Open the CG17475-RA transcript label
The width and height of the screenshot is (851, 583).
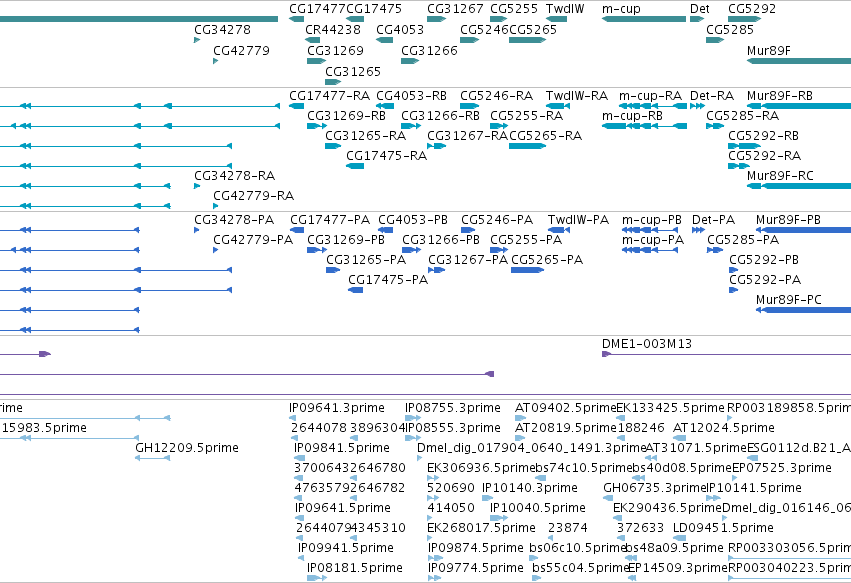click(386, 156)
